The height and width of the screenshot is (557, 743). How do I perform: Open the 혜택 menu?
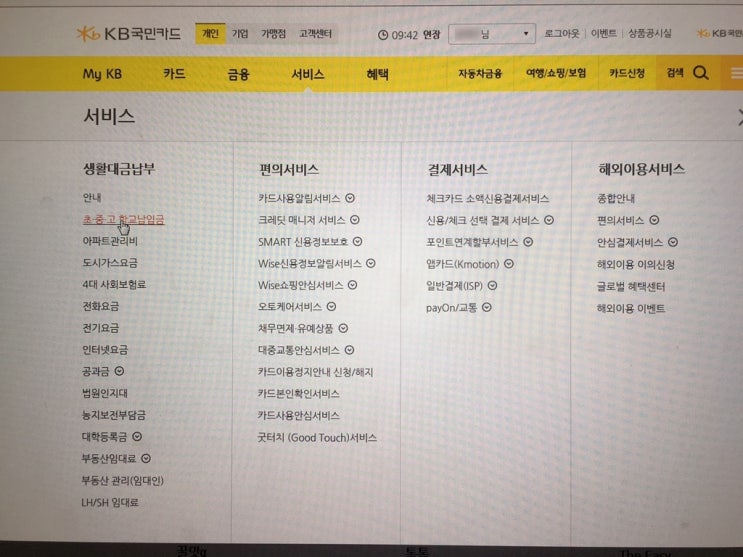point(377,74)
